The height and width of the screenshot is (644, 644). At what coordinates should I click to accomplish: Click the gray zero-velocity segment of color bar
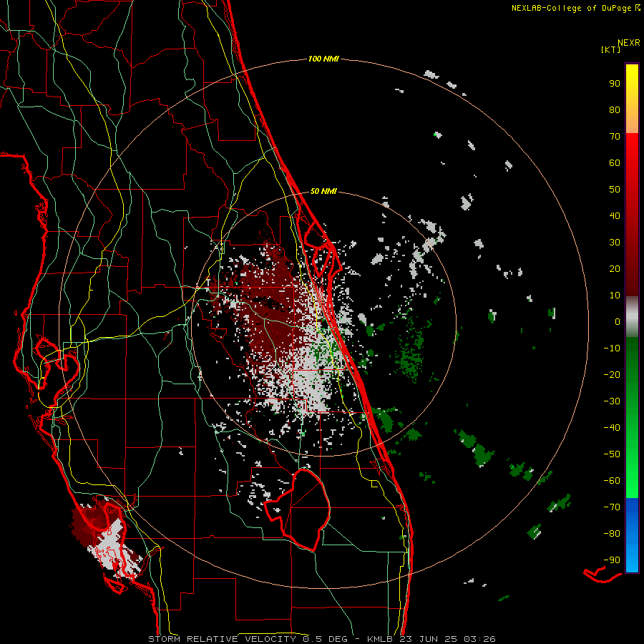632,317
